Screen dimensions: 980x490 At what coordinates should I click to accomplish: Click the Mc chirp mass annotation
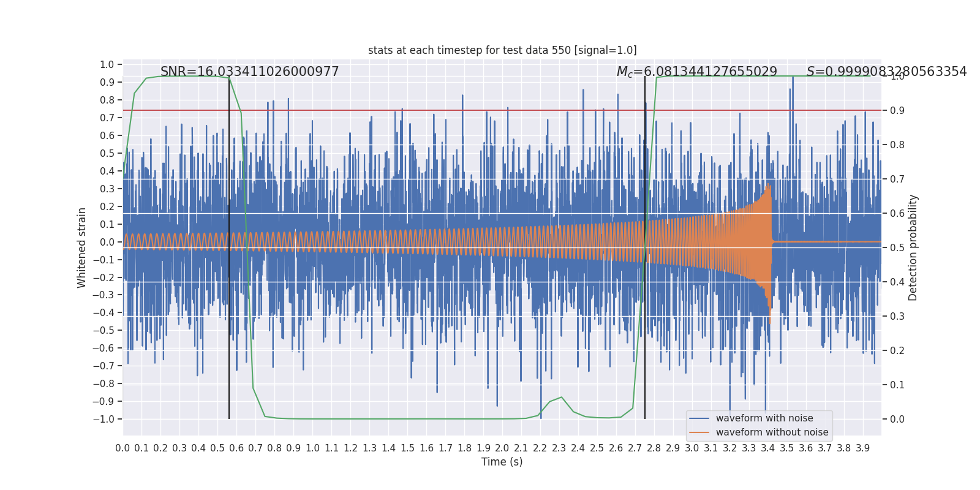pos(696,72)
